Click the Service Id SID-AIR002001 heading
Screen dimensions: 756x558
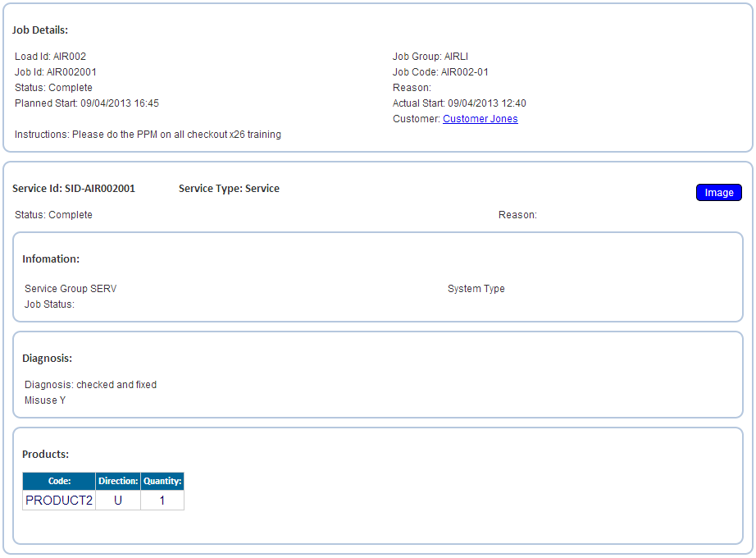pos(74,189)
